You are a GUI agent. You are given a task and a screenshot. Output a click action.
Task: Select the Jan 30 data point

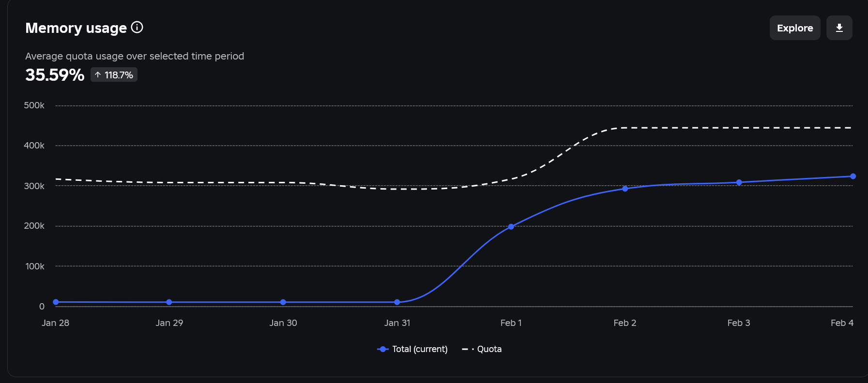coord(283,302)
